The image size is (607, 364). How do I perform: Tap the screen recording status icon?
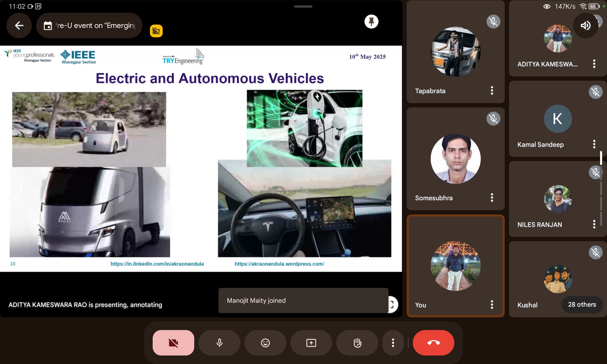pyautogui.click(x=30, y=6)
